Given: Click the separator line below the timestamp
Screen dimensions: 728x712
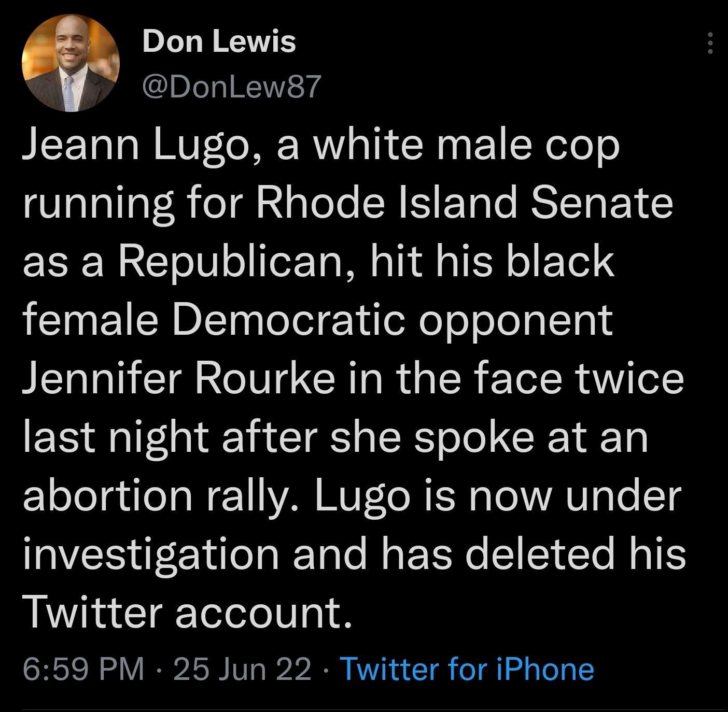Looking at the screenshot, I should click(x=363, y=708).
